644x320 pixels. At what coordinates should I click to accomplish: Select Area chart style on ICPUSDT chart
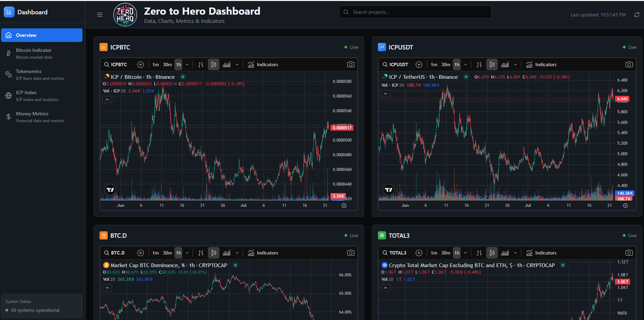pos(505,64)
